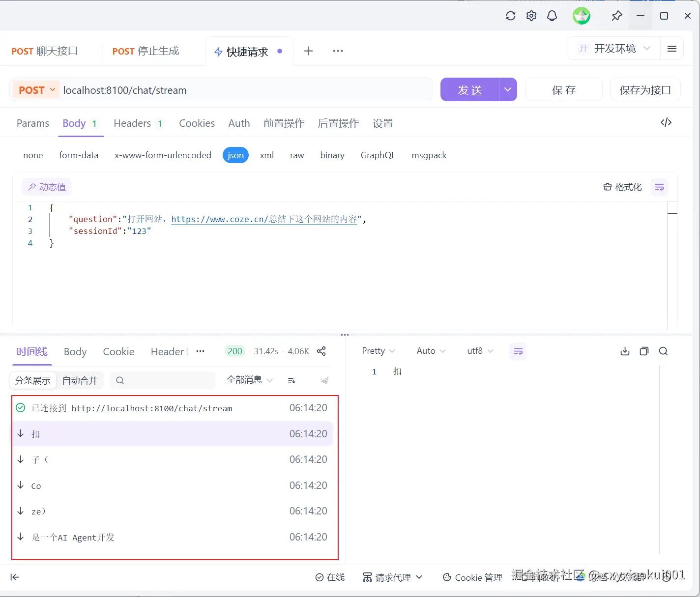Screen dimensions: 700x597
Task: Switch to the POST 聊天接口 tab
Action: [44, 51]
